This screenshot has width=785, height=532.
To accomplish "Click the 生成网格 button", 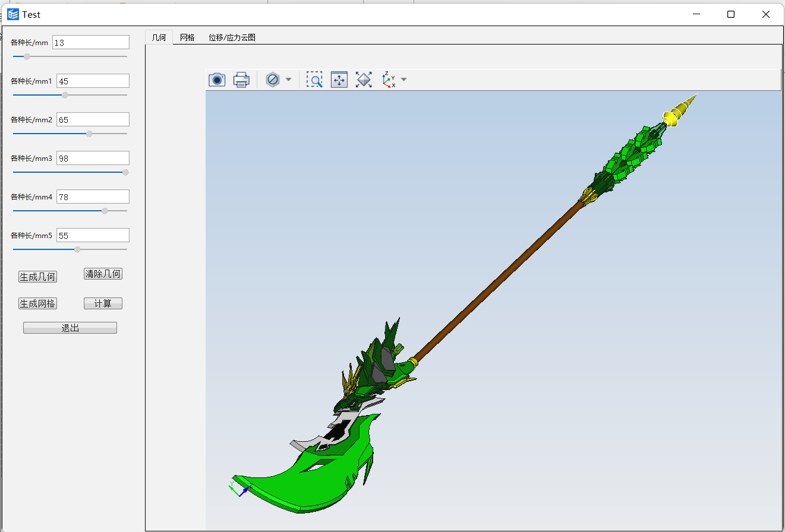I will 38,303.
